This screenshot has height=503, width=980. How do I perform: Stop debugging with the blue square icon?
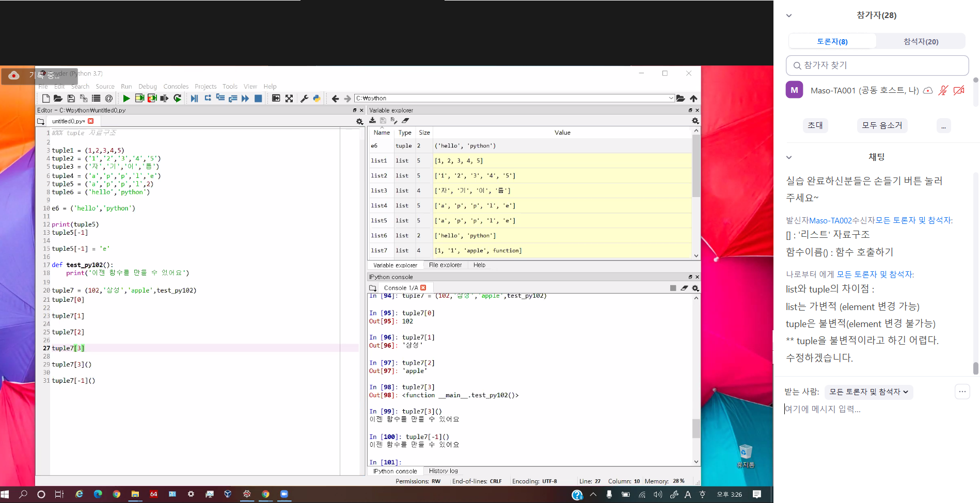pos(258,99)
